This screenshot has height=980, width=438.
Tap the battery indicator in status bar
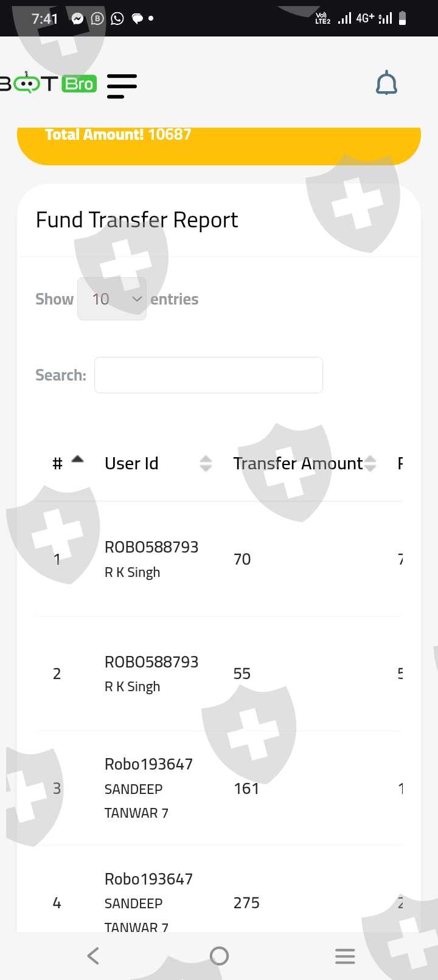402,18
